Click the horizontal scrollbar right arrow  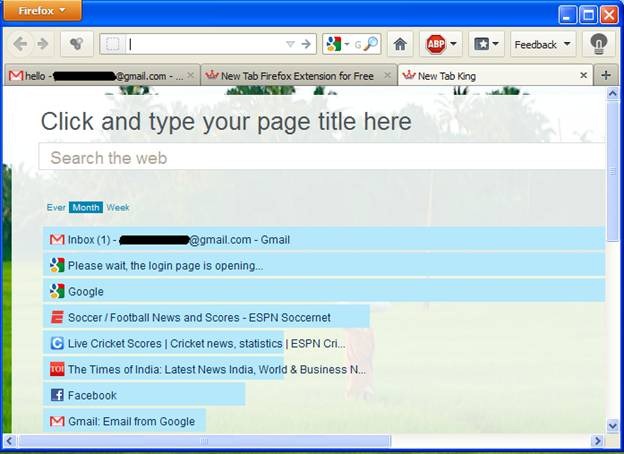597,440
